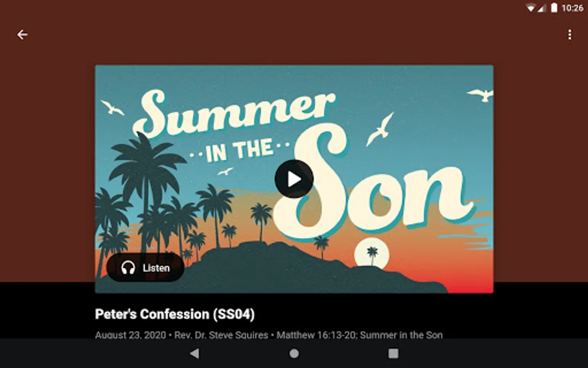Viewport: 588px width, 368px height.
Task: Open the three-dot overflow menu
Action: pyautogui.click(x=570, y=35)
